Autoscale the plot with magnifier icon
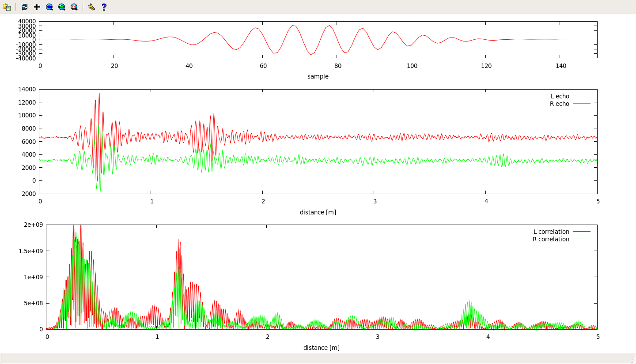636x364 pixels. 74,7
